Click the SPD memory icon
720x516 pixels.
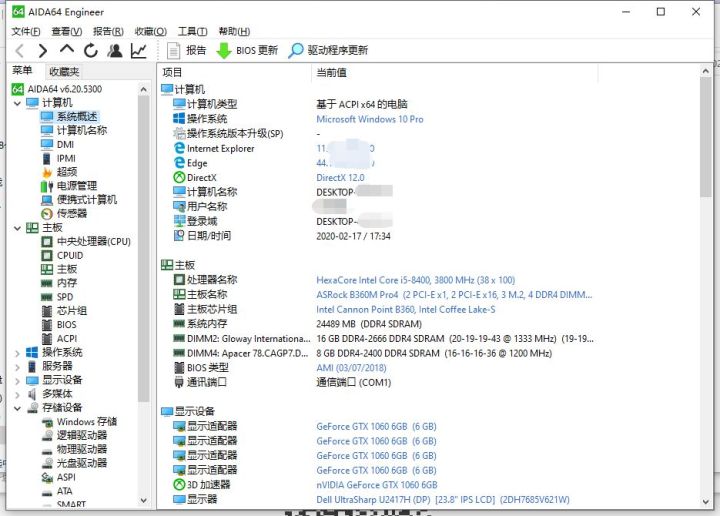click(47, 297)
